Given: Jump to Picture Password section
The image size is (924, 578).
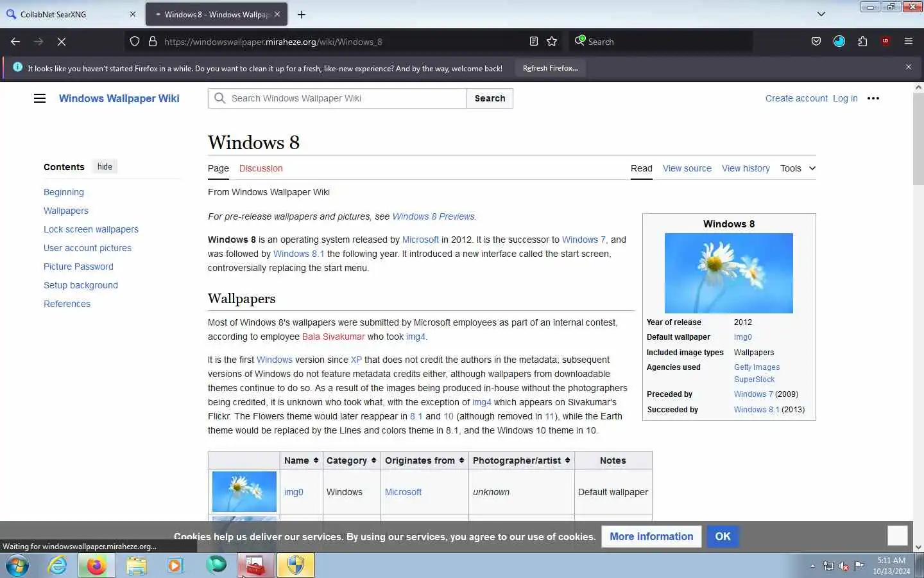Looking at the screenshot, I should tap(78, 267).
